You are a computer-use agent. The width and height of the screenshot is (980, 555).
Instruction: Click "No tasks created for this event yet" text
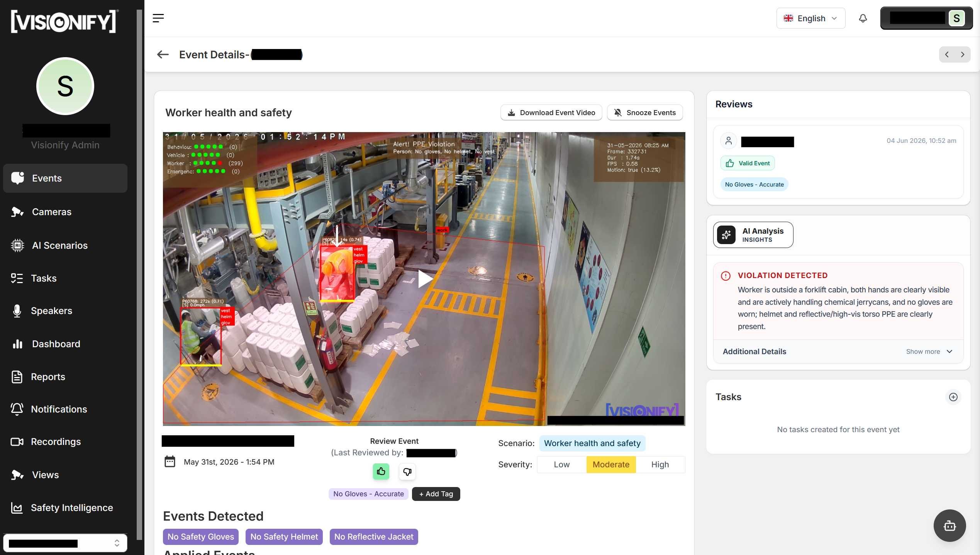click(838, 429)
